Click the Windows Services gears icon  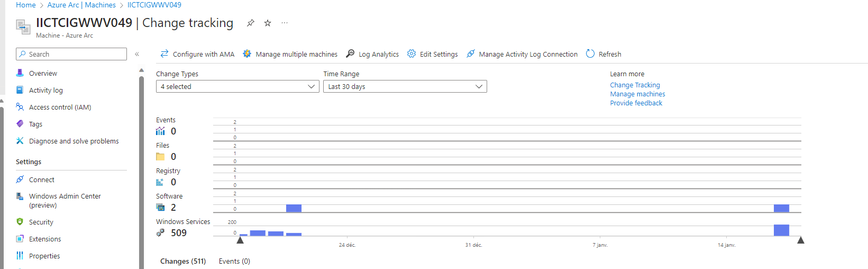pyautogui.click(x=160, y=232)
